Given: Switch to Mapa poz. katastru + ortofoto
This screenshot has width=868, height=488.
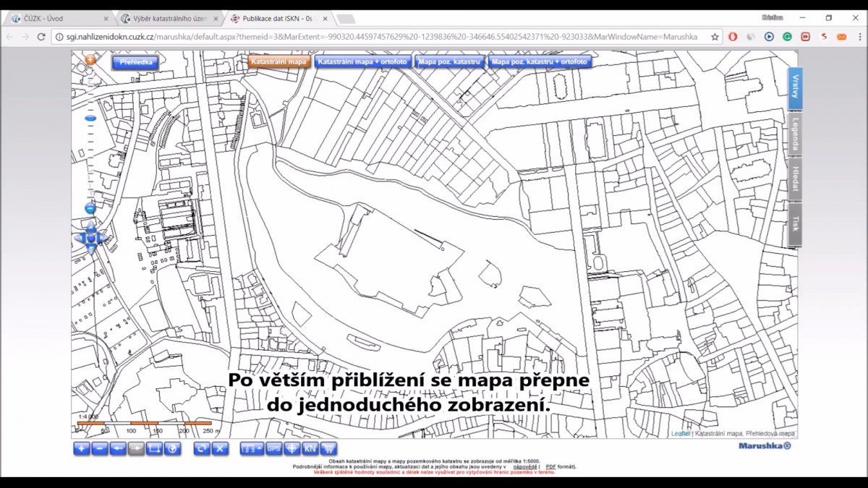Looking at the screenshot, I should coord(540,62).
